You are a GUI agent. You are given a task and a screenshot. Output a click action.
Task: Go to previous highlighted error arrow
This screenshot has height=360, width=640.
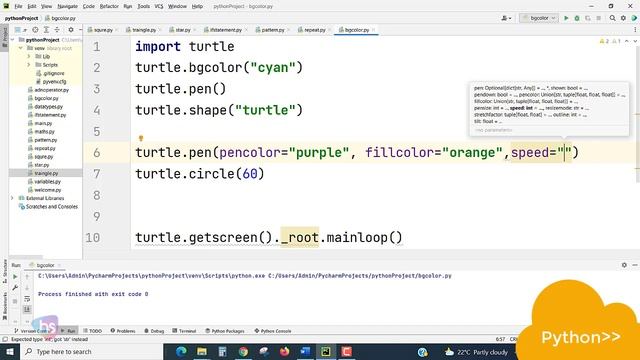627,41
